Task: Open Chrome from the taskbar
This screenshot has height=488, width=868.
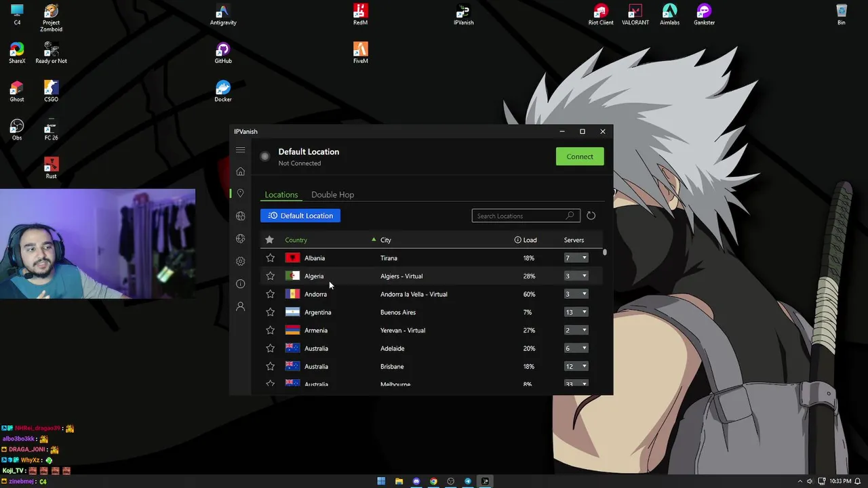Action: pyautogui.click(x=433, y=481)
